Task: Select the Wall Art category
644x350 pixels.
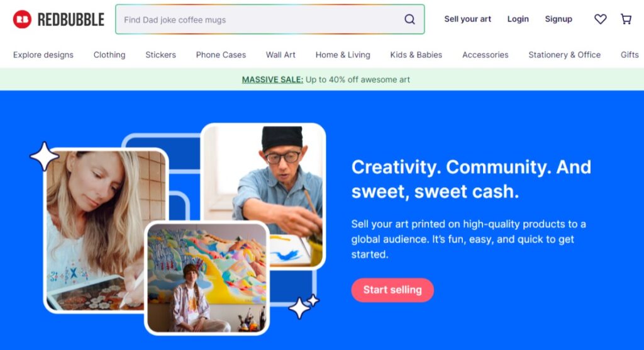Action: pos(280,55)
